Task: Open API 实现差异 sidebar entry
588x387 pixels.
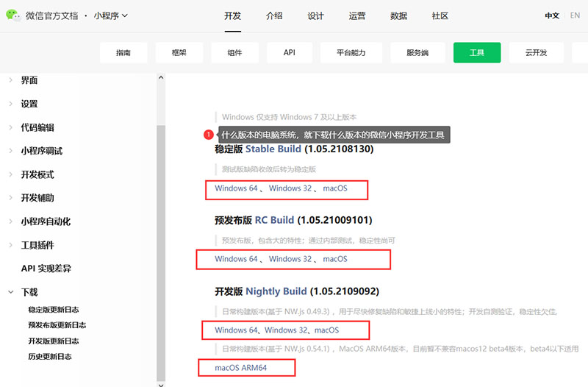Action: [46, 269]
